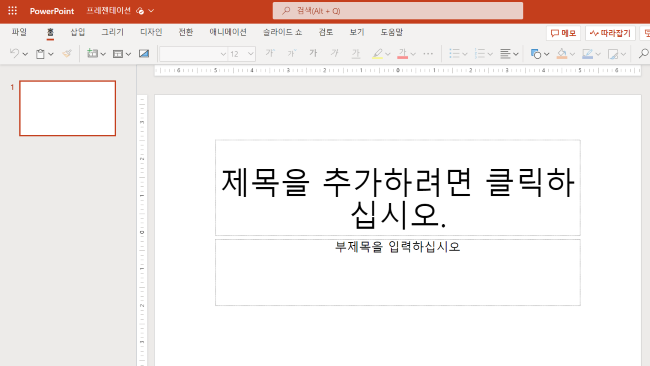Click the 검색 search box

(x=398, y=11)
